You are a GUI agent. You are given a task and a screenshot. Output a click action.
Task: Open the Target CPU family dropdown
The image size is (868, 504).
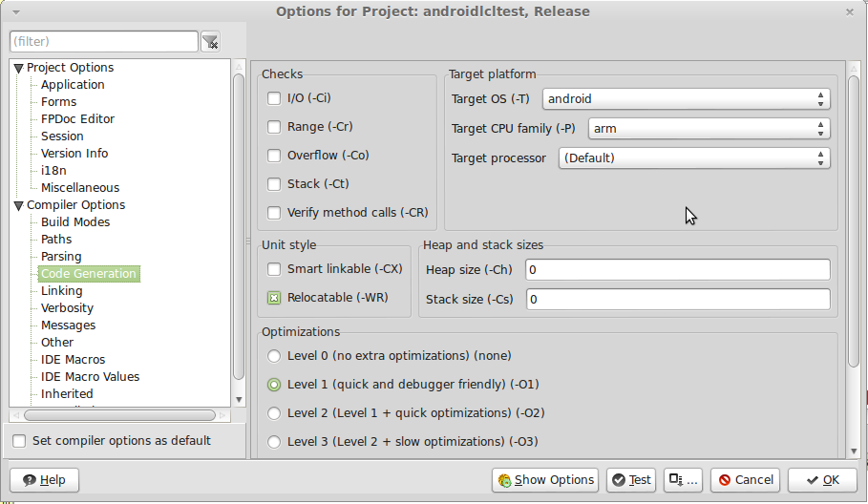point(709,129)
